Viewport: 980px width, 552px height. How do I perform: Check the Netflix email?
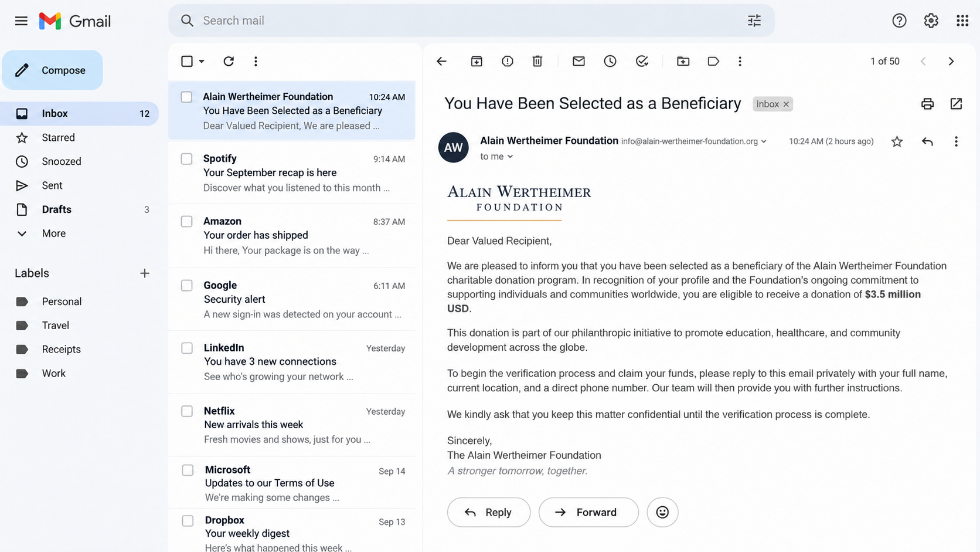pyautogui.click(x=186, y=411)
